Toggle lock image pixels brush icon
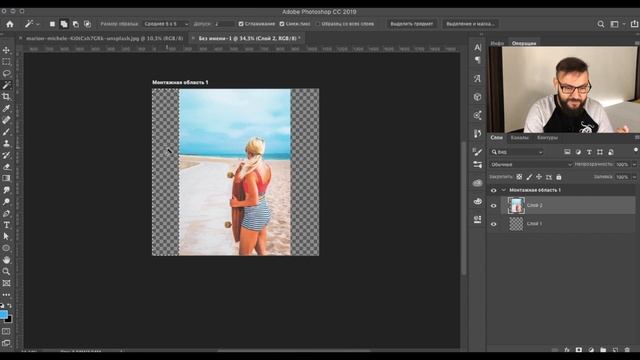The height and width of the screenshot is (360, 640). coord(529,177)
